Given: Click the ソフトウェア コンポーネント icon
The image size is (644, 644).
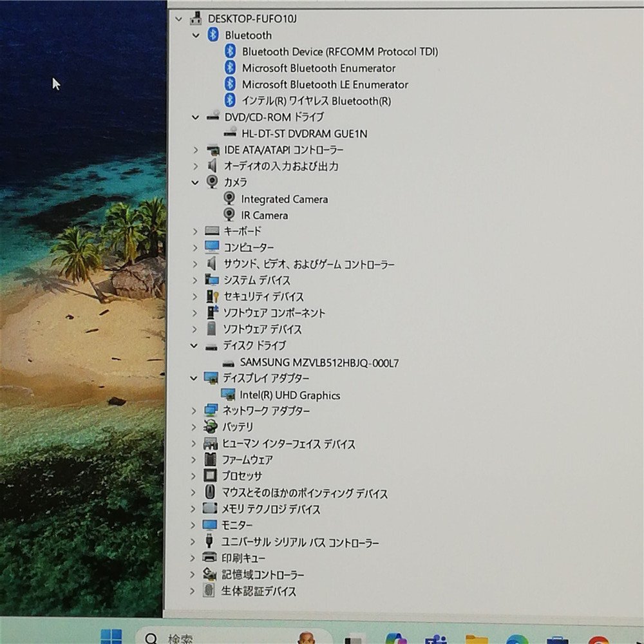Looking at the screenshot, I should click(x=212, y=312).
